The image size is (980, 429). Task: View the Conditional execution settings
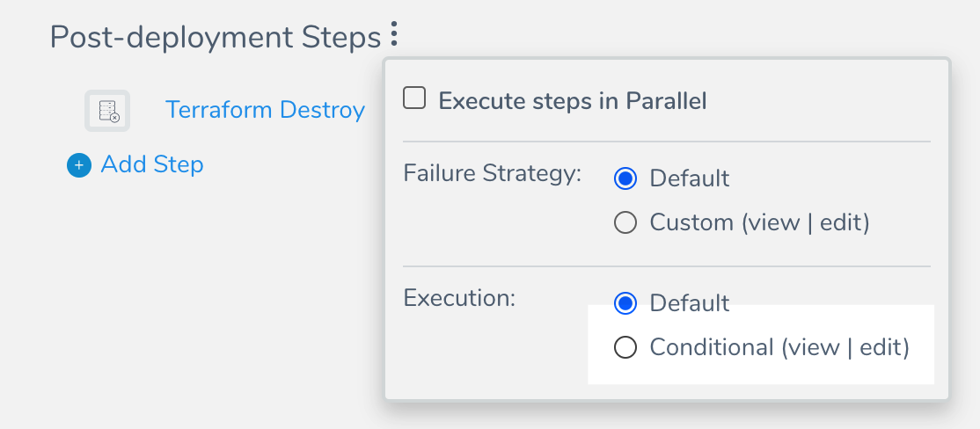pyautogui.click(x=813, y=347)
